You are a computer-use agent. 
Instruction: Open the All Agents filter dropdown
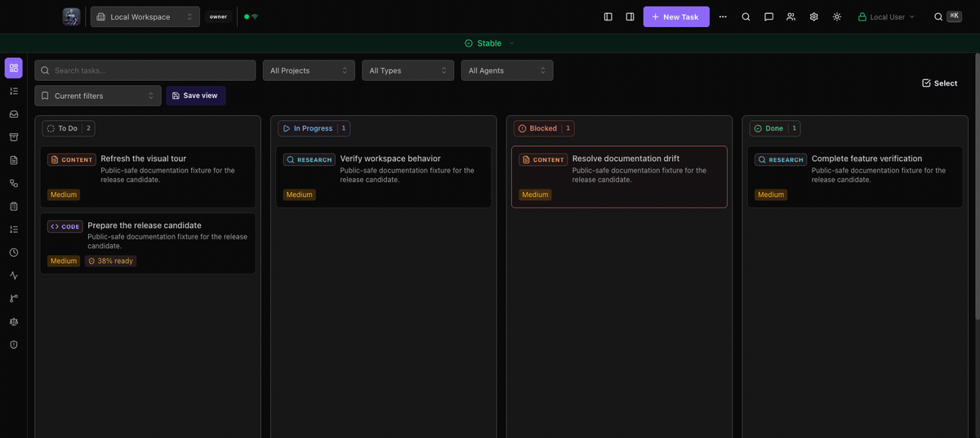tap(507, 70)
